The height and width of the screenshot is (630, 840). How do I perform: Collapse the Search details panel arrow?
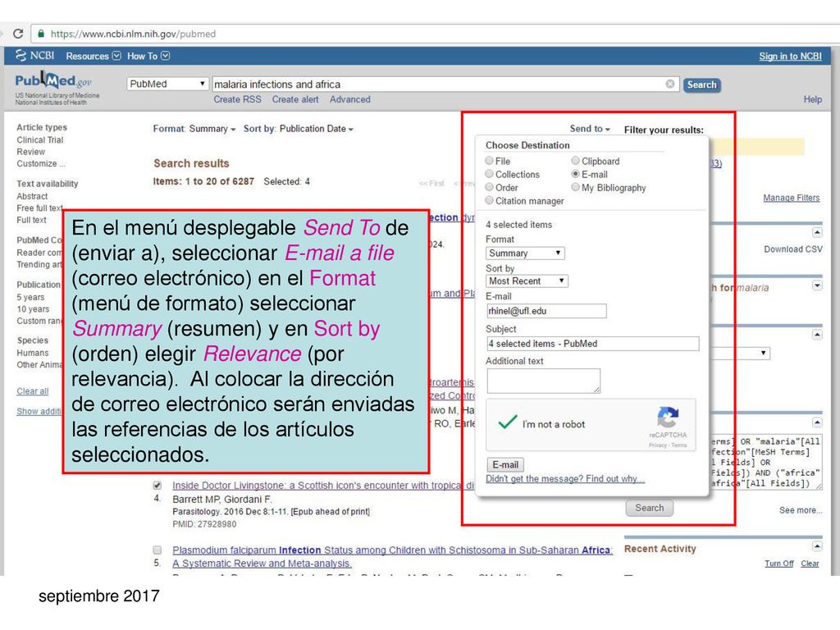point(817,422)
